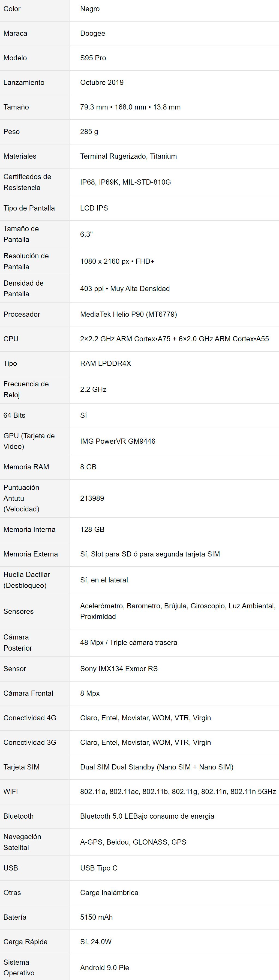Click the Resolución de Pantalla label
This screenshot has height=980, width=279.
pos(26,261)
